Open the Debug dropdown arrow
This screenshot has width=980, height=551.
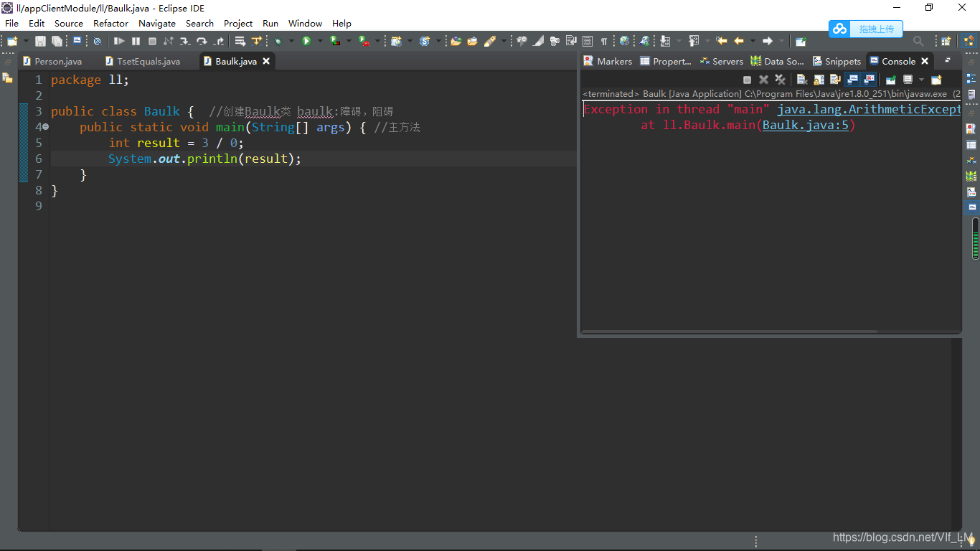tap(291, 41)
